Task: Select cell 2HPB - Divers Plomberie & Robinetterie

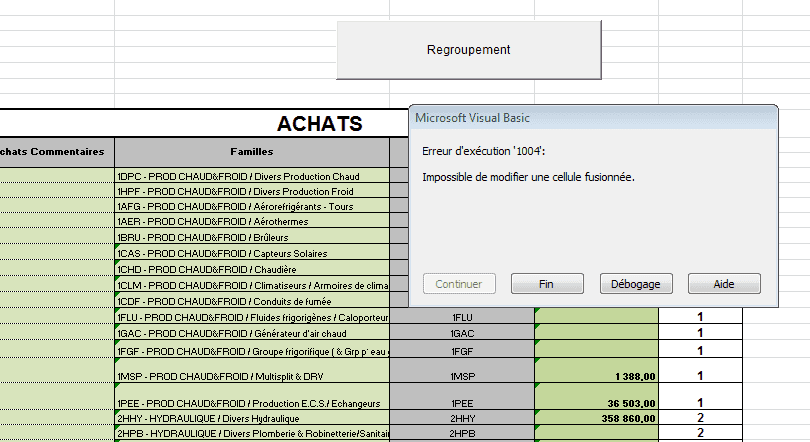Action: click(252, 433)
